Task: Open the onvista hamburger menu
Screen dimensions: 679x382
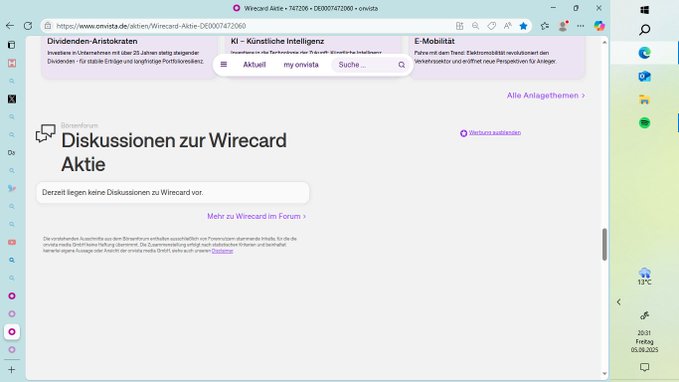Action: 224,65
